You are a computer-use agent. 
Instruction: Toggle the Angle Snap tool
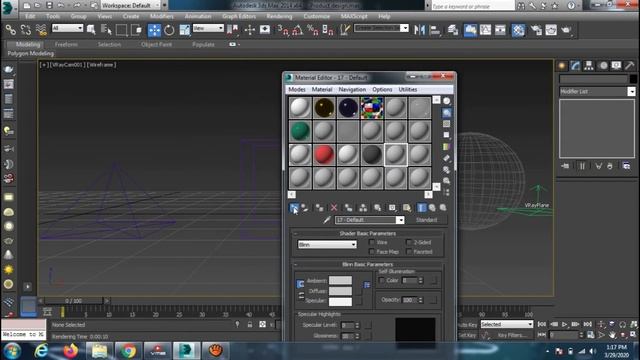[298, 30]
